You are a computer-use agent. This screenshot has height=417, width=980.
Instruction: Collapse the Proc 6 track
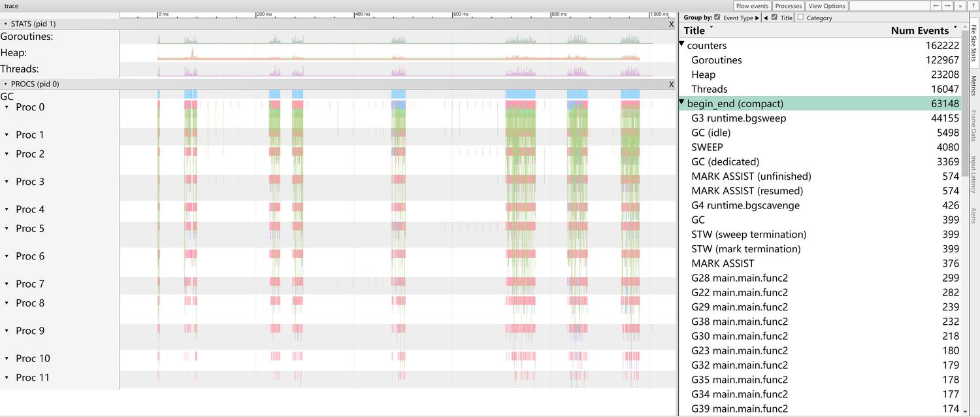7,256
